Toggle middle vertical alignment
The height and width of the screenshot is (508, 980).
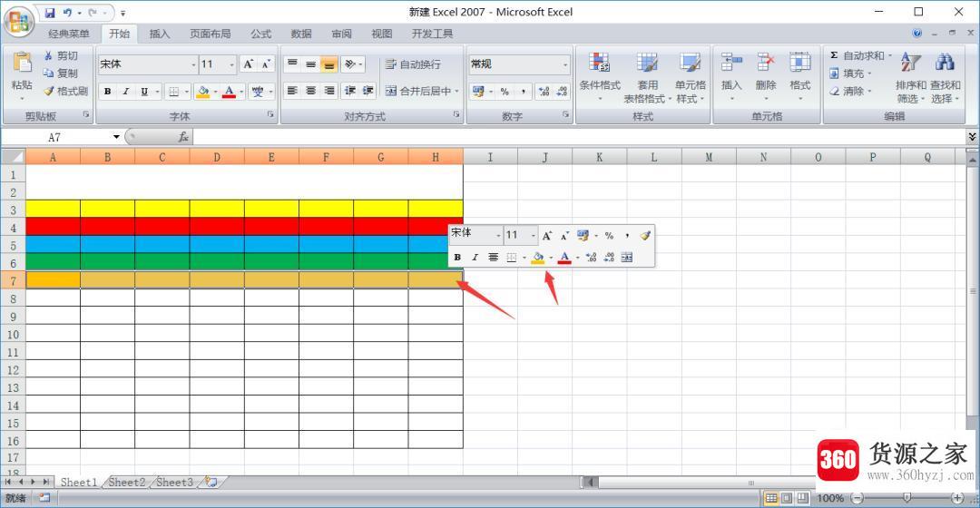click(x=310, y=64)
